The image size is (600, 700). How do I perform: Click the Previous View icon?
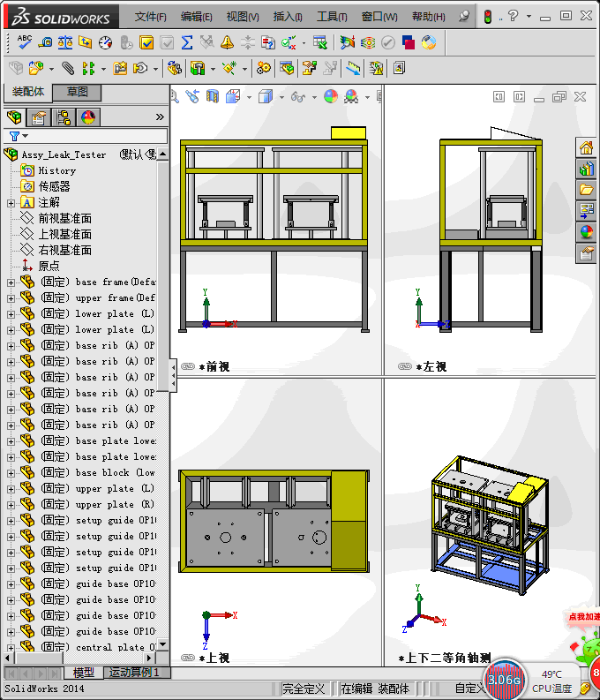click(192, 96)
